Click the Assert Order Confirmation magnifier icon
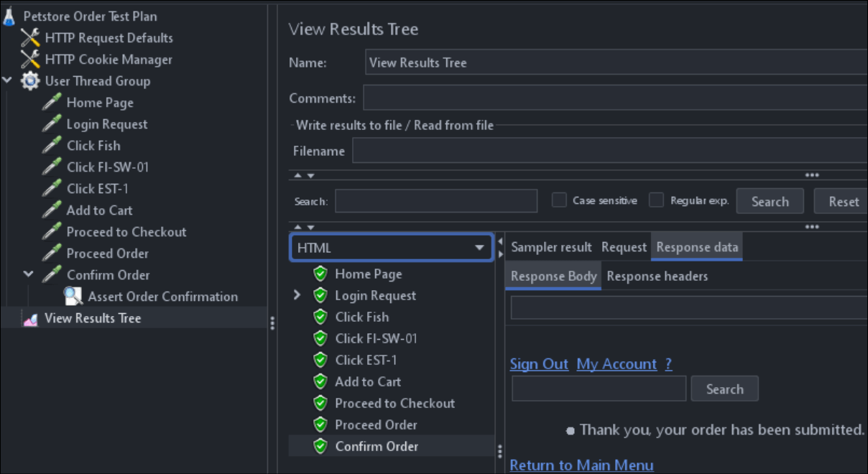 click(72, 296)
